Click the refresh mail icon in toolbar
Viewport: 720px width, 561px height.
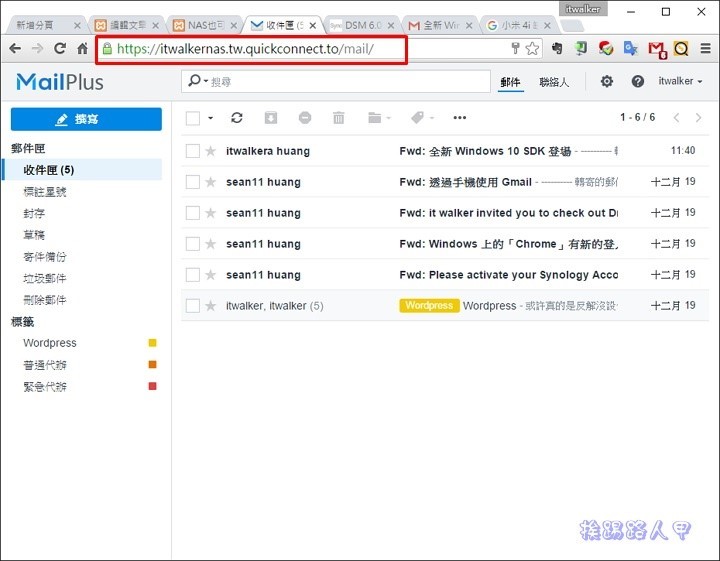(x=237, y=118)
